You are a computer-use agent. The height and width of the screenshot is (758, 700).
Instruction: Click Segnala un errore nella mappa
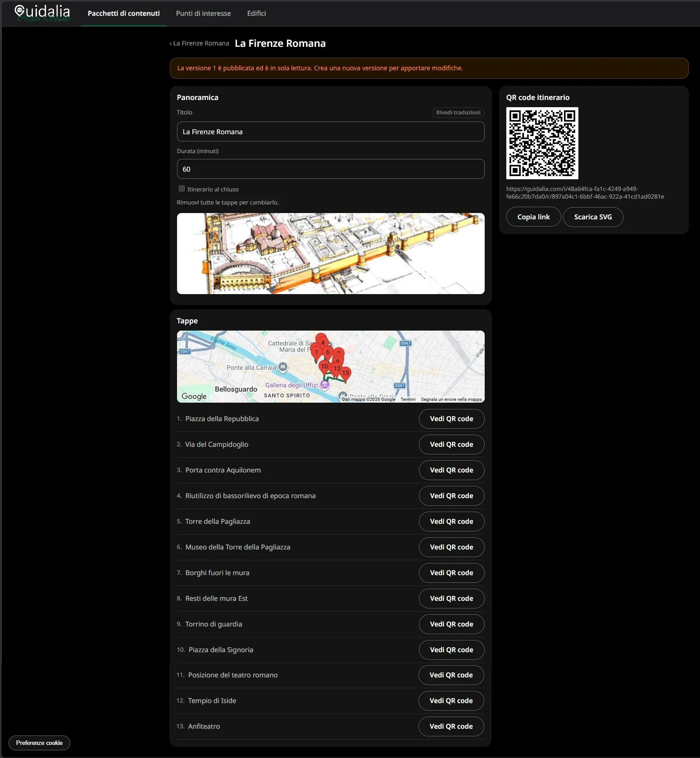pos(451,399)
